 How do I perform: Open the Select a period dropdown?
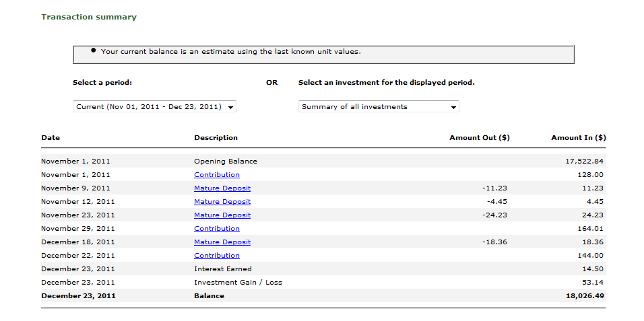(x=154, y=107)
